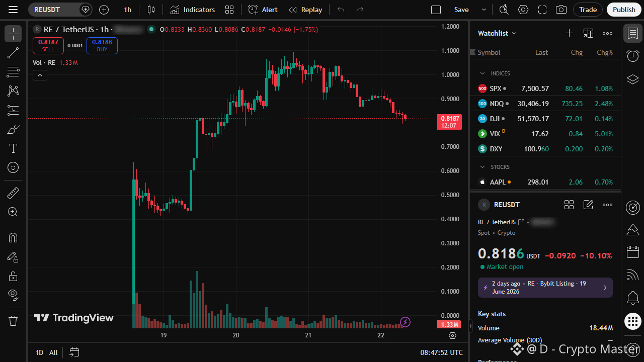Open the Watchlist name dropdown
The width and height of the screenshot is (644, 362).
click(x=497, y=33)
